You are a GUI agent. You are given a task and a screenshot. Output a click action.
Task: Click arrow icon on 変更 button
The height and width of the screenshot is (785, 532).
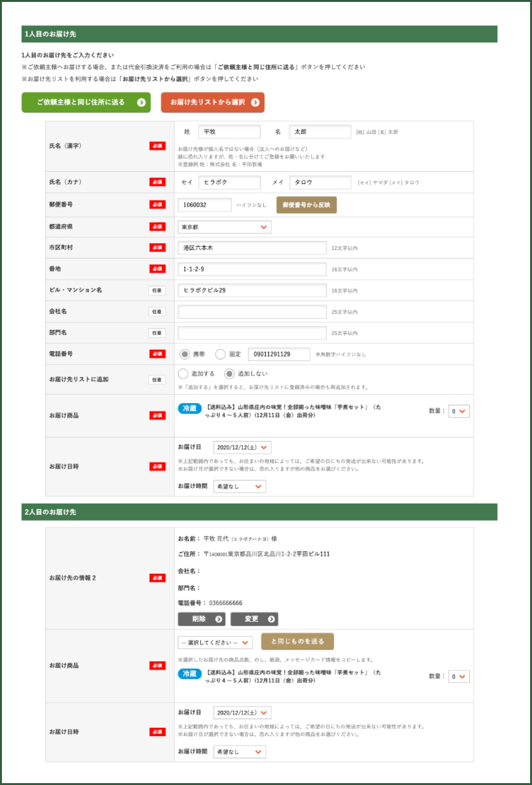click(271, 619)
